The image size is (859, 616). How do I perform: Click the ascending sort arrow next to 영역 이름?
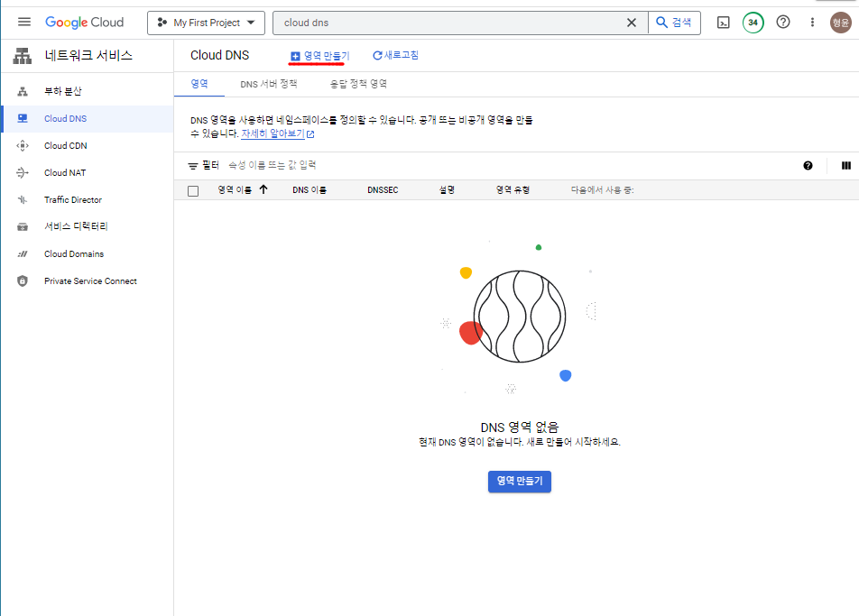pos(263,189)
